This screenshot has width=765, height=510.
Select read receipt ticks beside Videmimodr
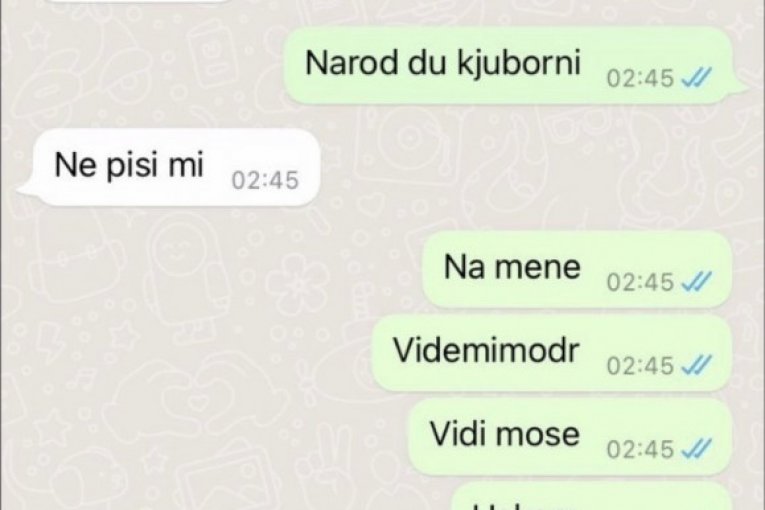point(697,365)
